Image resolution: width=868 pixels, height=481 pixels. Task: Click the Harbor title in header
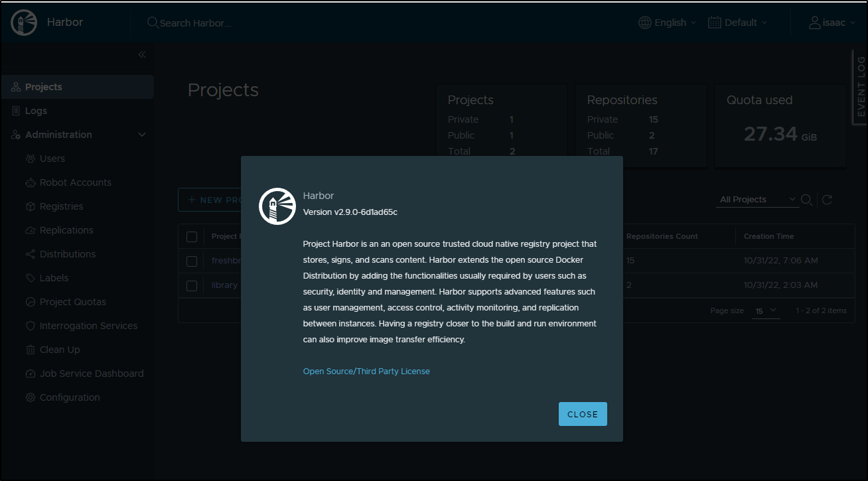coord(65,22)
